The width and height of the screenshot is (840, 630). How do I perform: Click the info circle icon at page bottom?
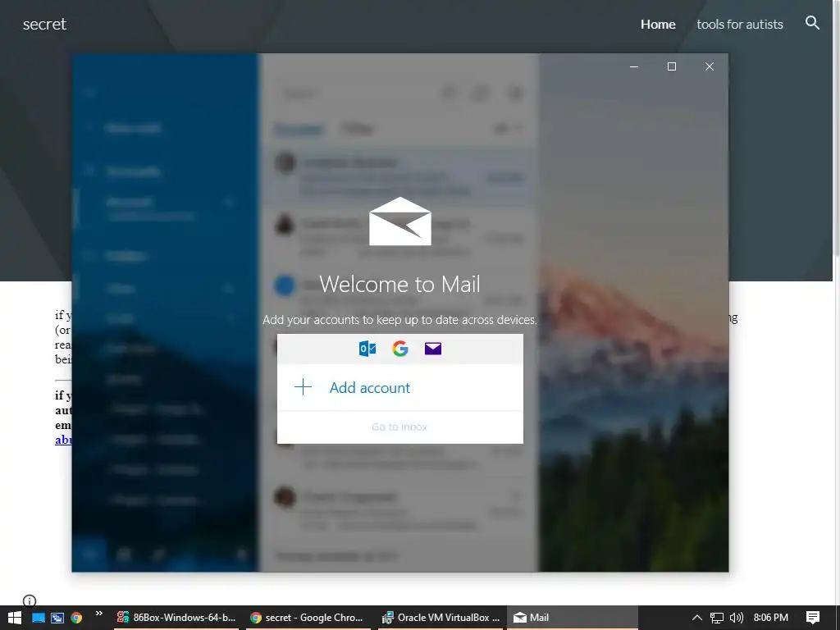pos(30,600)
